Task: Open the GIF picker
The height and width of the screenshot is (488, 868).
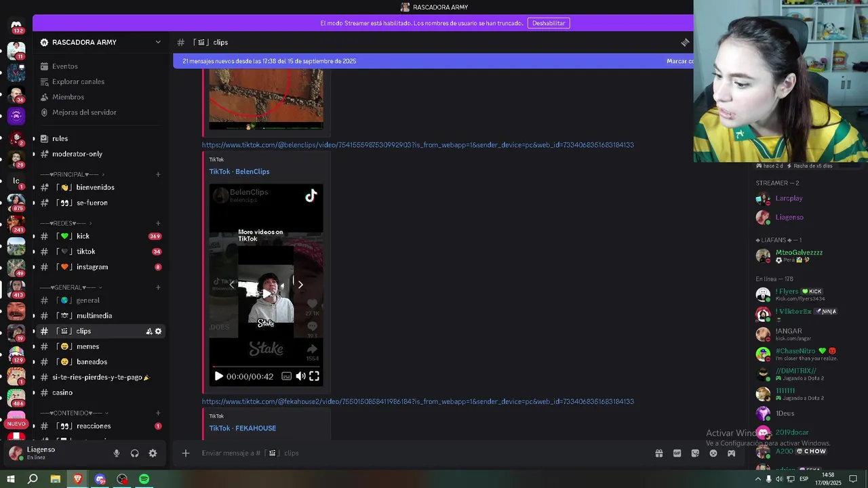Action: click(x=677, y=453)
